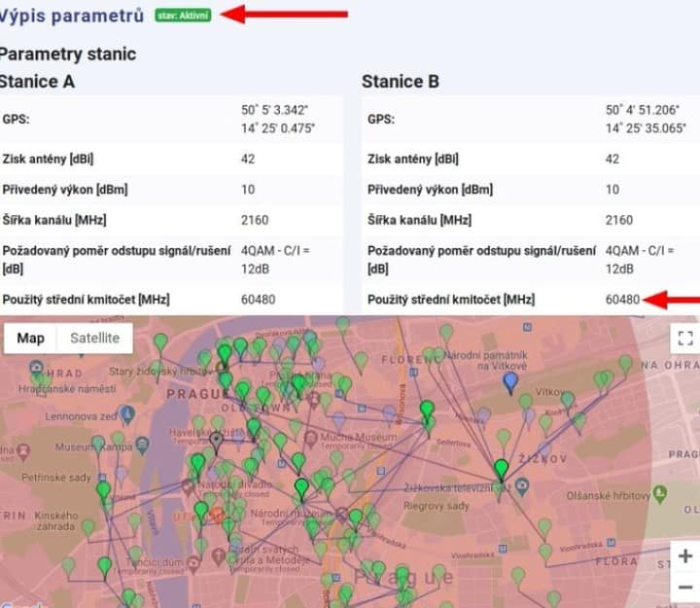This screenshot has height=608, width=700.
Task: Click Station A GPS coordinates
Action: (x=278, y=120)
